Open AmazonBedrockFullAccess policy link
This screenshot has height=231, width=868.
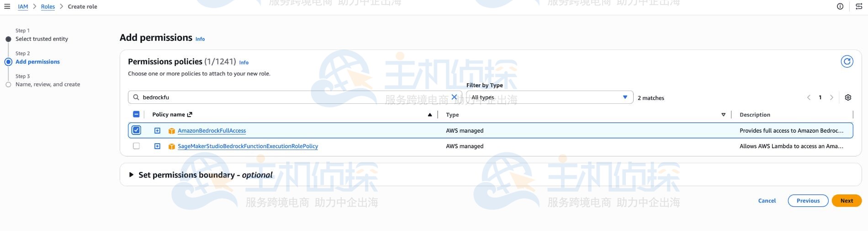click(x=212, y=131)
